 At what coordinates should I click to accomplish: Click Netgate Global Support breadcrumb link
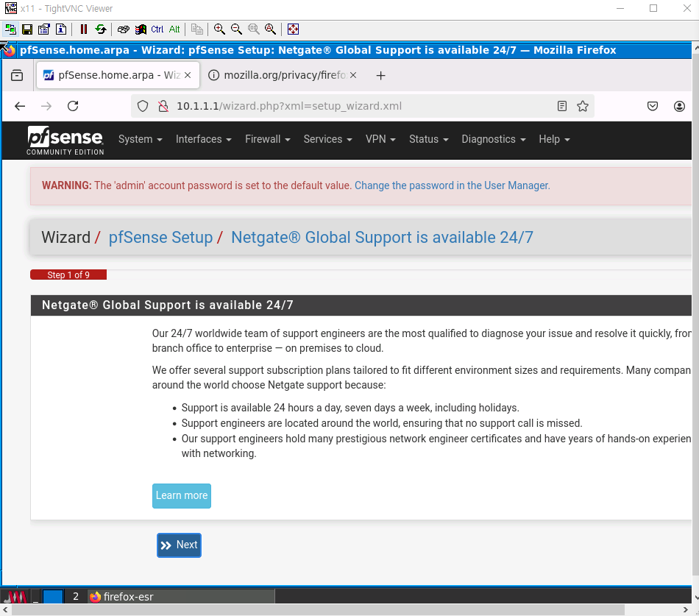[x=382, y=237]
